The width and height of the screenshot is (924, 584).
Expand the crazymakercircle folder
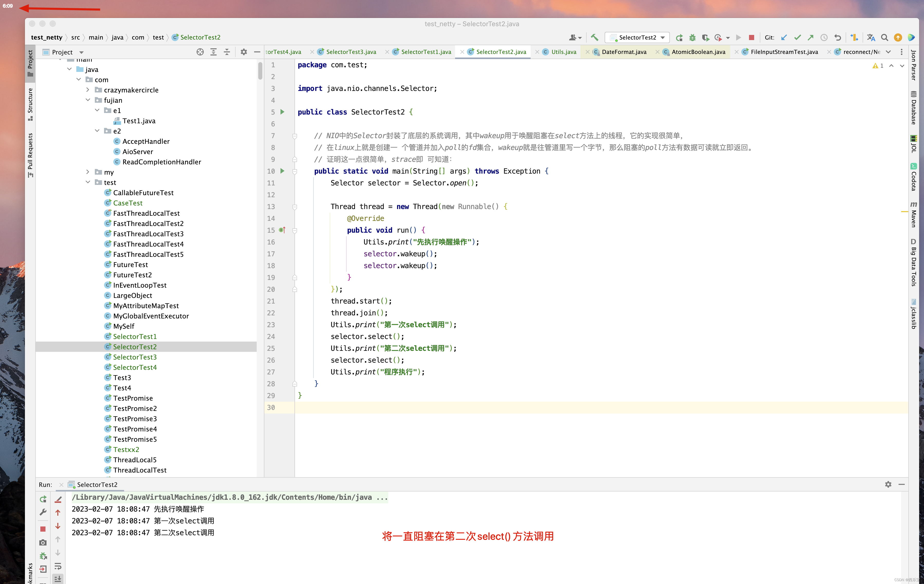click(x=88, y=90)
